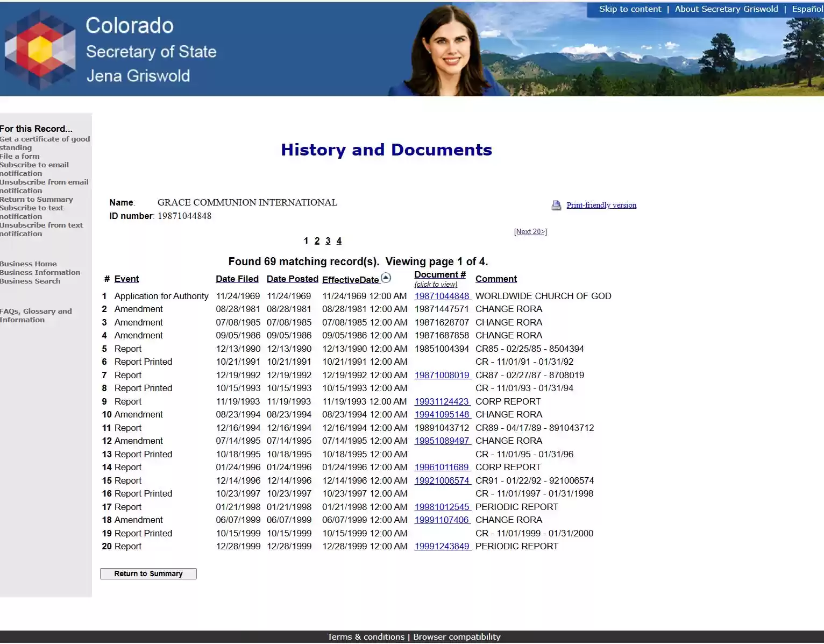The width and height of the screenshot is (824, 644).
Task: Open document 19871008019
Action: 443,375
